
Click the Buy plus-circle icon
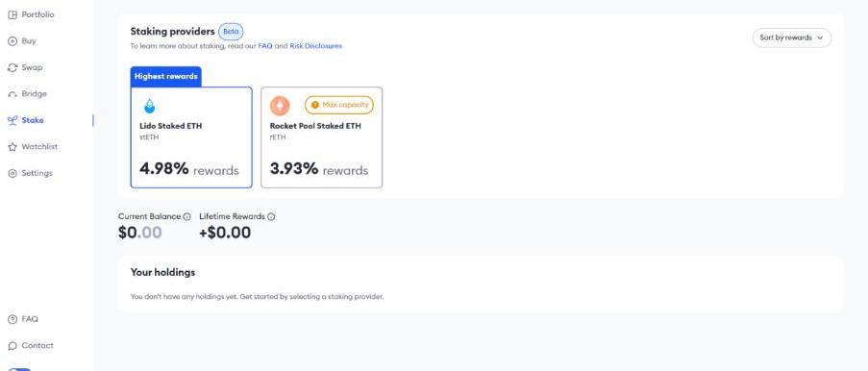(12, 41)
